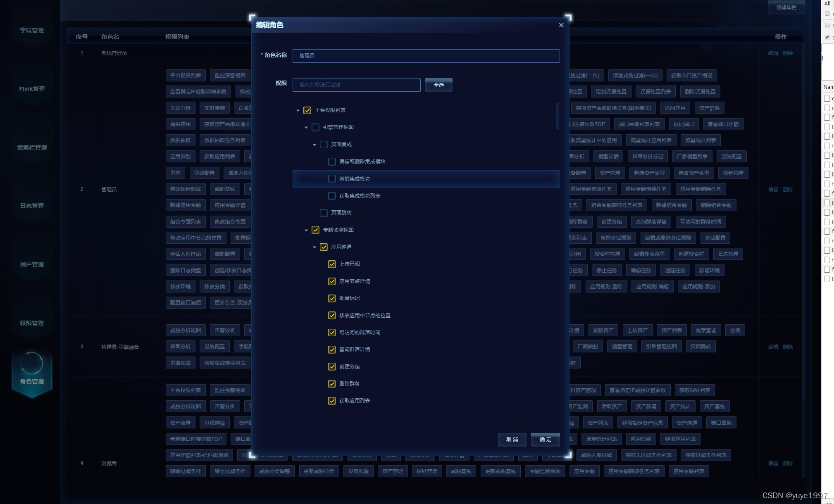Screen dimensions: 834x504
Task: Click the 权限列表 column header
Action: [x=177, y=37]
